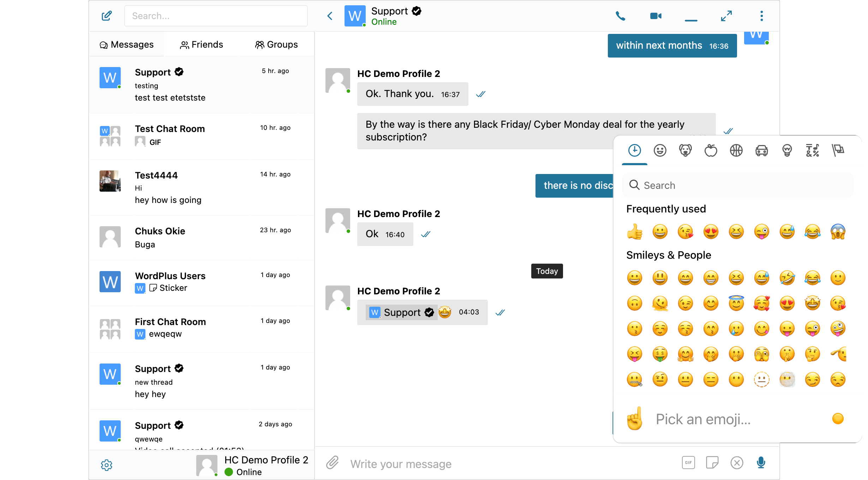Start a video call with Support

click(x=655, y=16)
